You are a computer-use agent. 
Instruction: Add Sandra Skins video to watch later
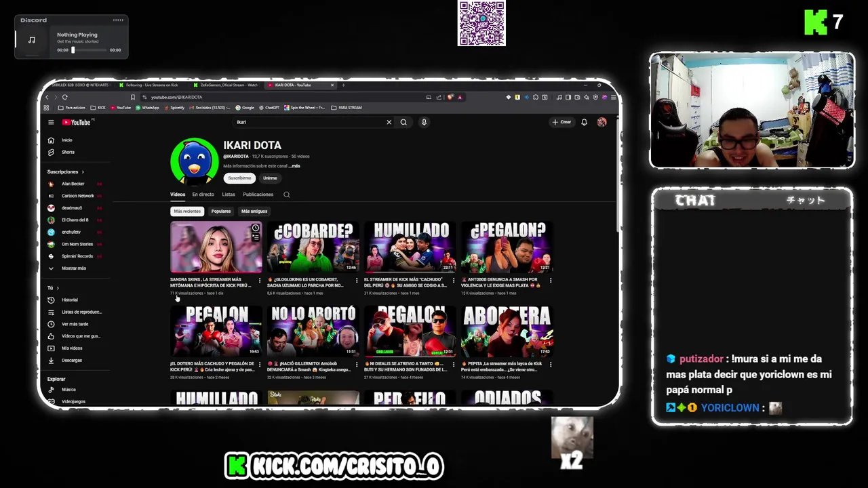[256, 228]
